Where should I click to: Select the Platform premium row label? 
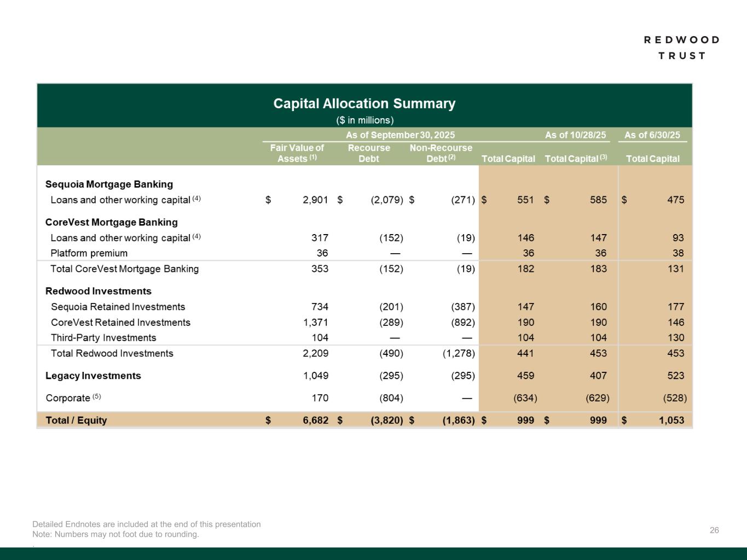pyautogui.click(x=89, y=253)
